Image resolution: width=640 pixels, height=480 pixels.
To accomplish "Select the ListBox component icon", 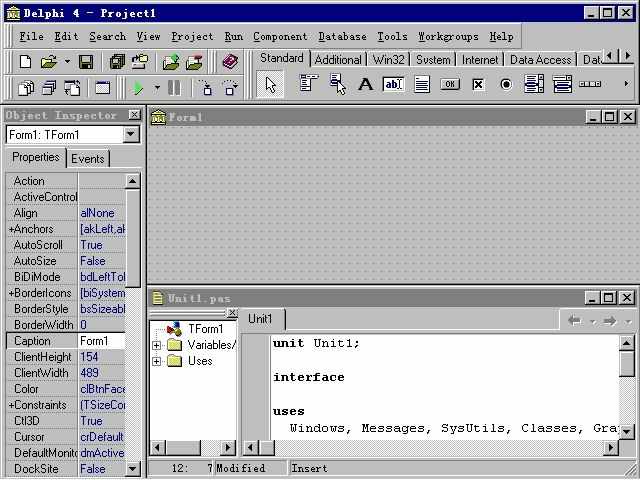I will [534, 84].
